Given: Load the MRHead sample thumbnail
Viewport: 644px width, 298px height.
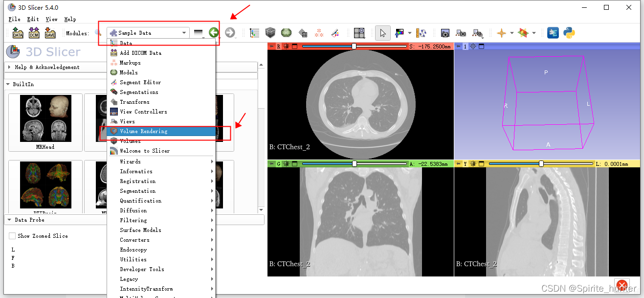Looking at the screenshot, I should coord(45,123).
